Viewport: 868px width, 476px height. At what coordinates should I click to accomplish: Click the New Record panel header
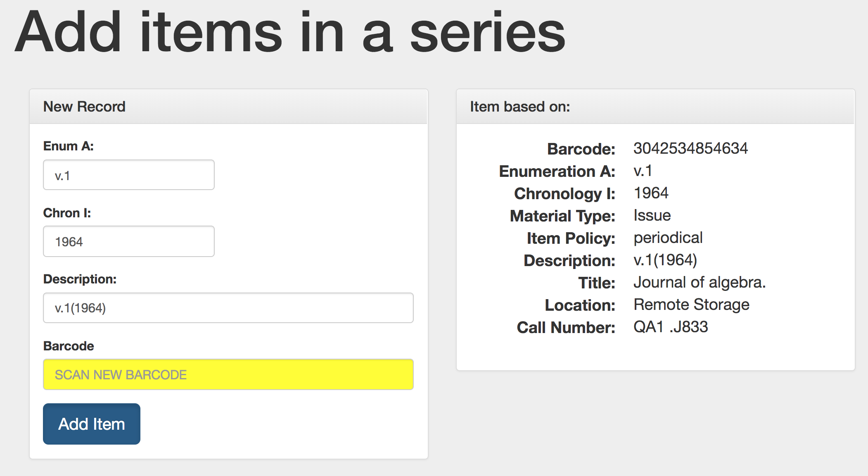point(84,107)
